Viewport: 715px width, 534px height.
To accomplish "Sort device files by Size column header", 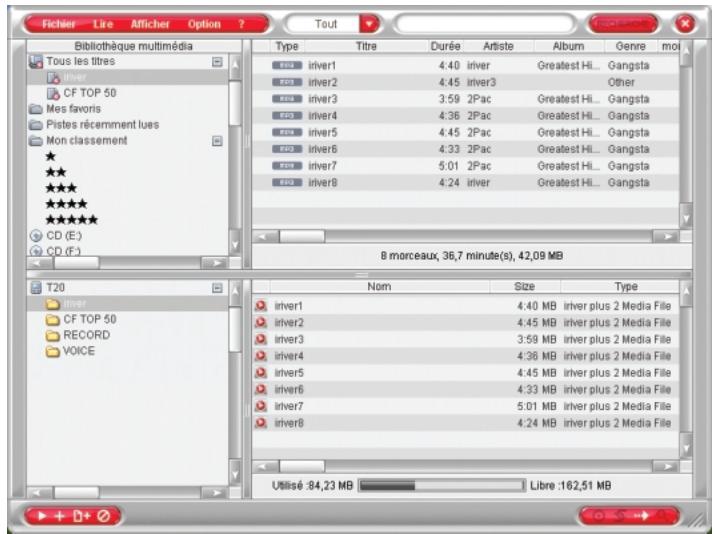I will point(524,286).
